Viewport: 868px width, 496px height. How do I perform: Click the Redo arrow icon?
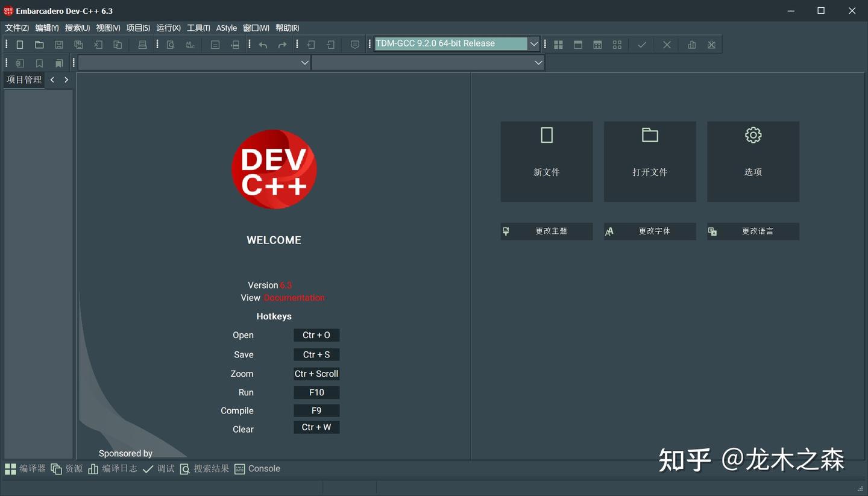click(x=282, y=44)
